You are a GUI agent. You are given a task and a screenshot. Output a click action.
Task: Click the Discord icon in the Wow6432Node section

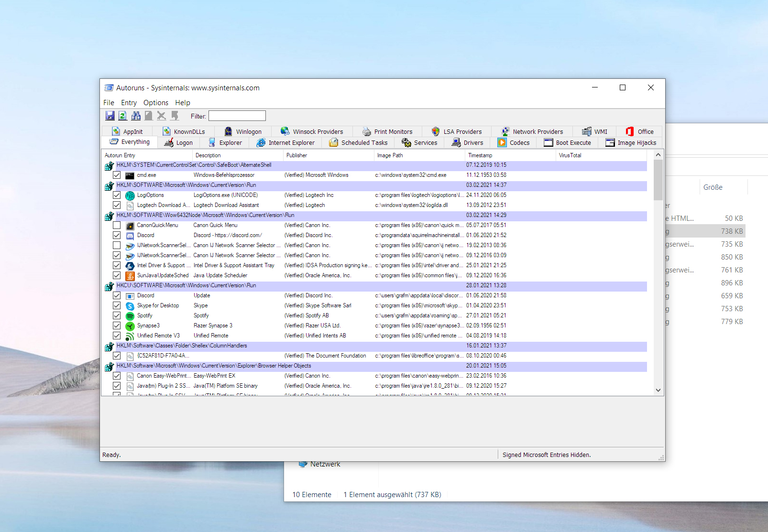130,236
